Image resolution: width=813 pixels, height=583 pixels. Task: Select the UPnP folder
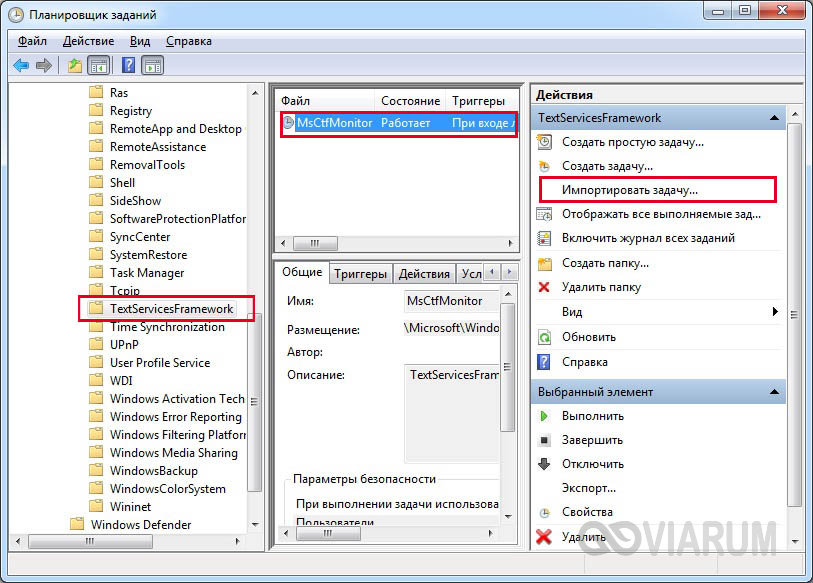pyautogui.click(x=124, y=345)
